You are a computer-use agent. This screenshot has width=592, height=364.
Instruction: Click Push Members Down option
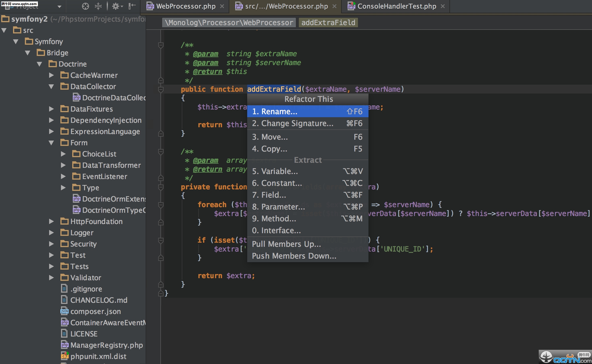pyautogui.click(x=293, y=256)
